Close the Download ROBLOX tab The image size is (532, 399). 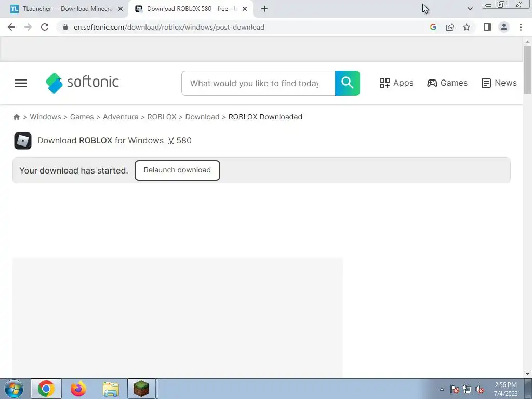(245, 9)
